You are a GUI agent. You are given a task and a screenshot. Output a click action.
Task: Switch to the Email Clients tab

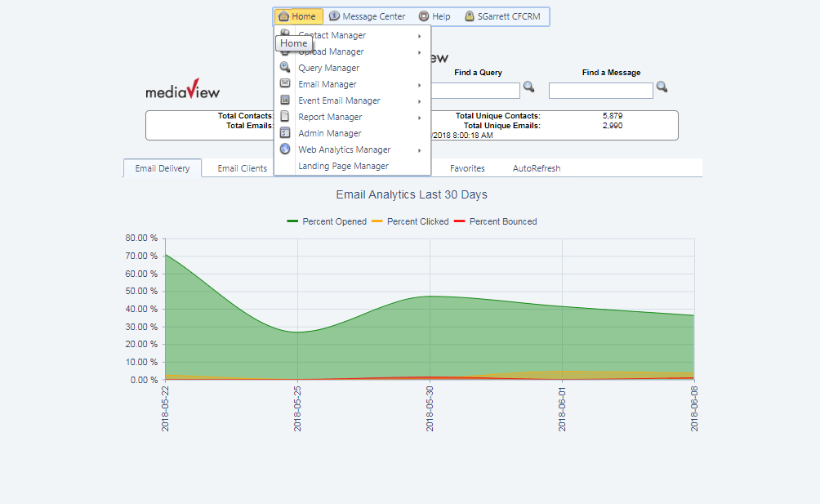[x=242, y=168]
